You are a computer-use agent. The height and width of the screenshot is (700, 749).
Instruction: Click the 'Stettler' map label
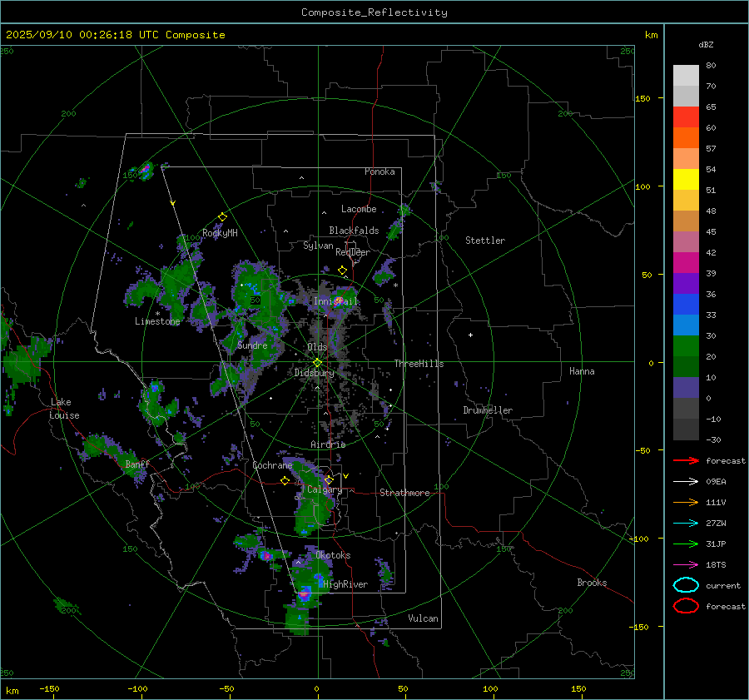(x=485, y=241)
